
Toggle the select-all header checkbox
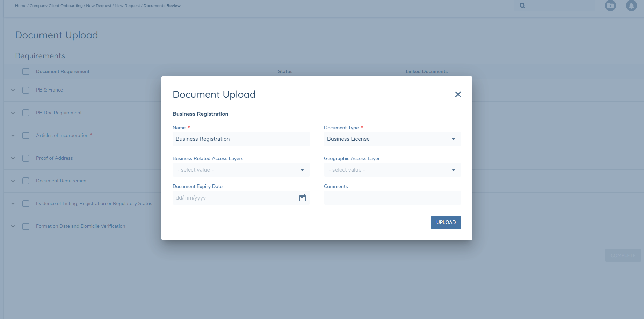pos(26,72)
